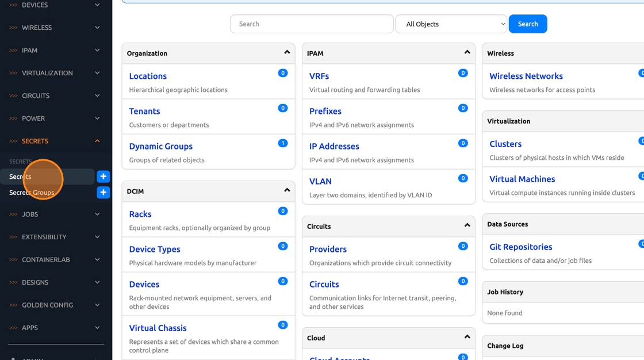This screenshot has width=644, height=360.
Task: Collapse the Circuits panel chevron
Action: [467, 226]
